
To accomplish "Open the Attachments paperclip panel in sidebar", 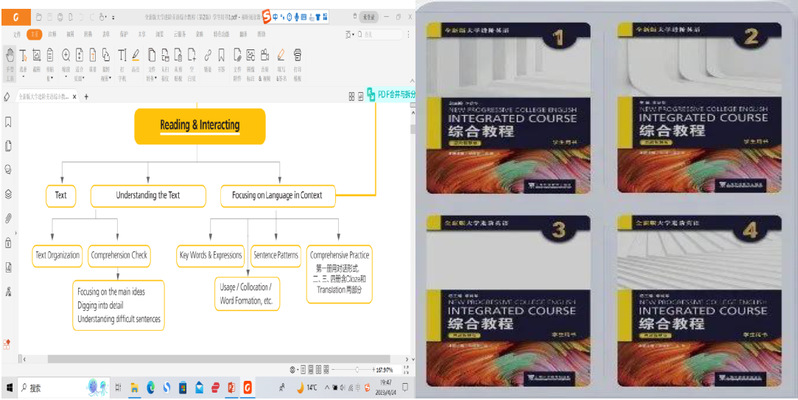I will [8, 218].
